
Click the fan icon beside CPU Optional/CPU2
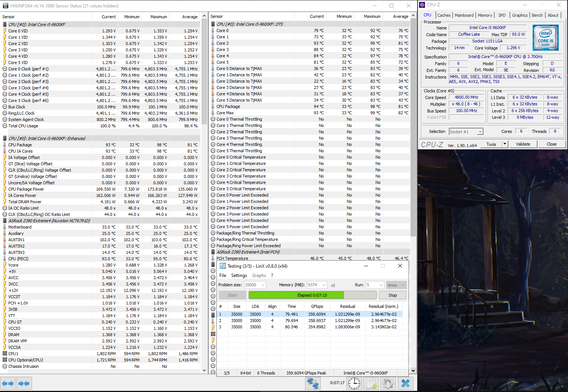[x=5, y=360]
